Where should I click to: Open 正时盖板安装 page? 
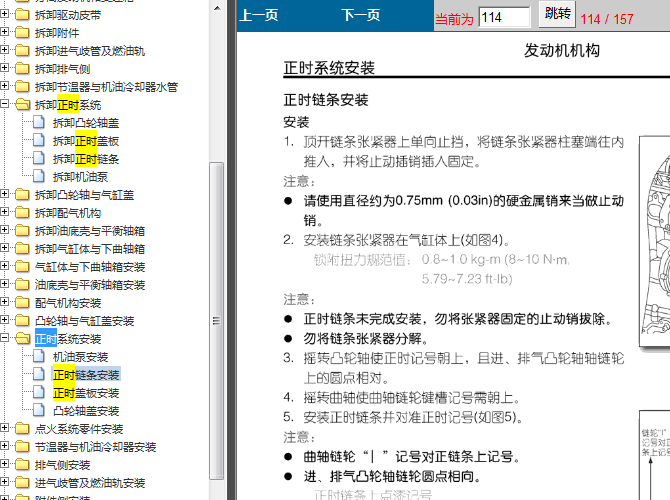86,393
